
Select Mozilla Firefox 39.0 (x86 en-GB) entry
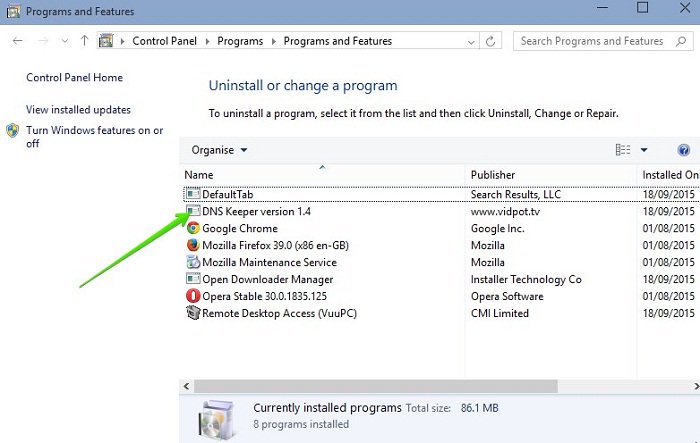point(275,245)
